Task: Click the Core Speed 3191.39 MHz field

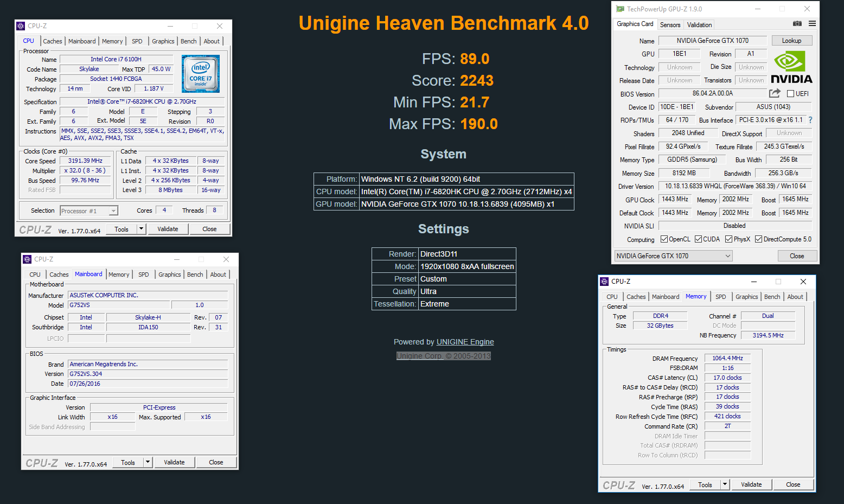Action: (85, 161)
